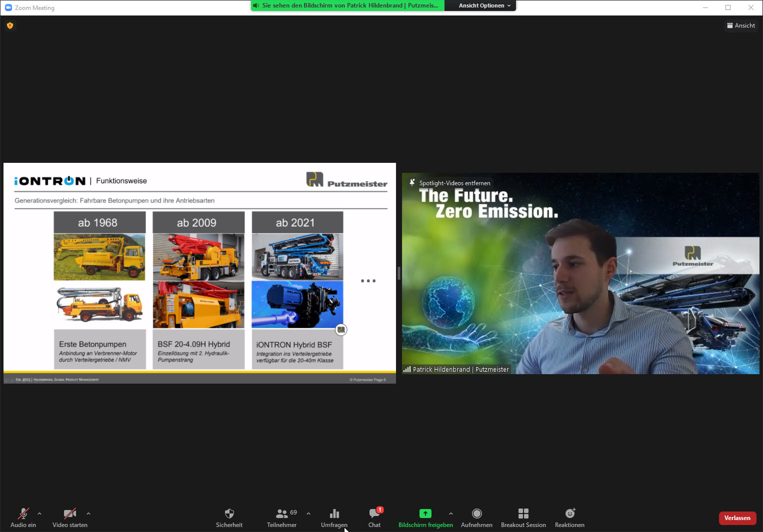The height and width of the screenshot is (532, 763).
Task: Click the ab 1968 column header on slide
Action: pyautogui.click(x=99, y=222)
